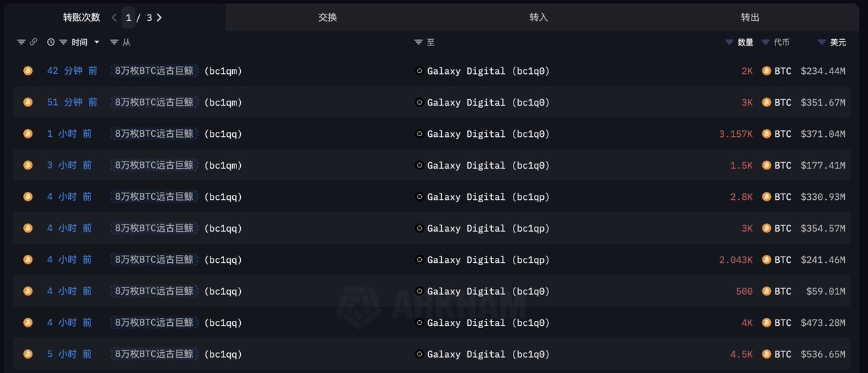Viewport: 868px width, 373px height.
Task: Open the 至 column filter icon
Action: tap(418, 43)
